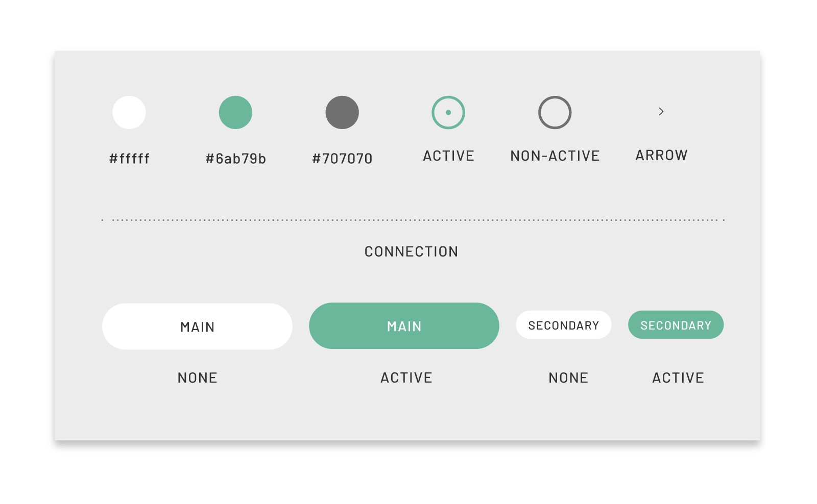This screenshot has width=817, height=504.
Task: Click the #fffff hex label
Action: point(130,159)
